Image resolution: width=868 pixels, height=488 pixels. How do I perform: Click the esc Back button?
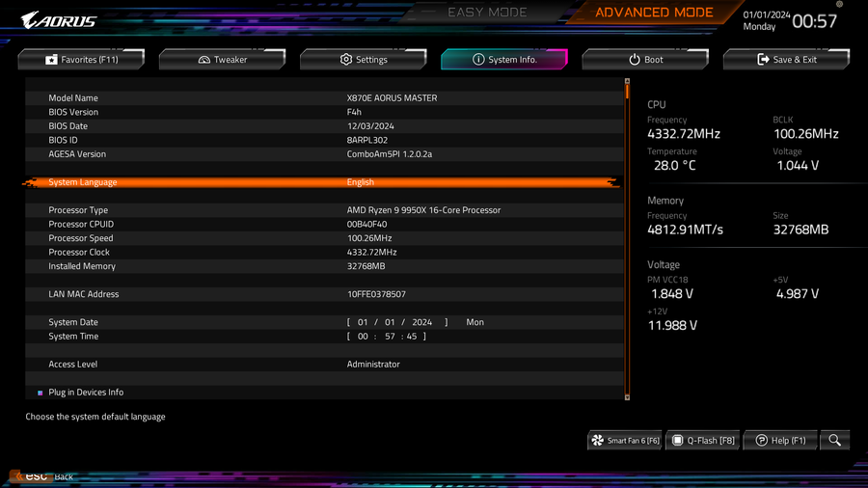click(41, 476)
